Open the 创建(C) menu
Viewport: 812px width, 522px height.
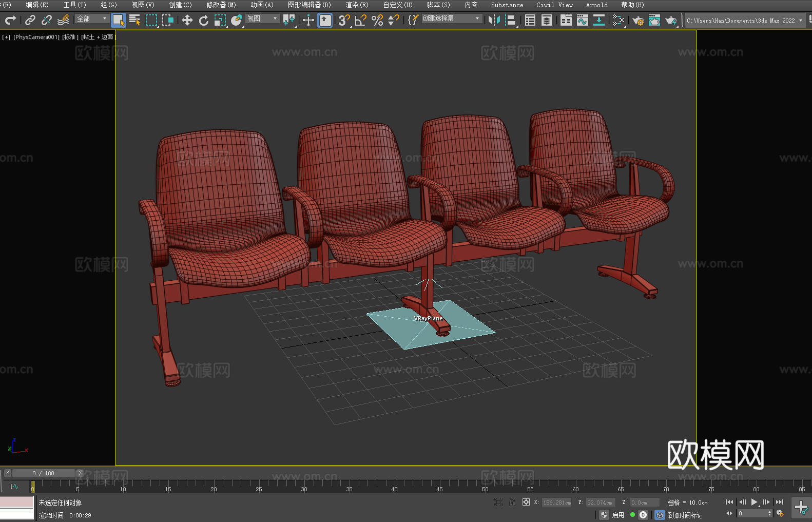[181, 5]
